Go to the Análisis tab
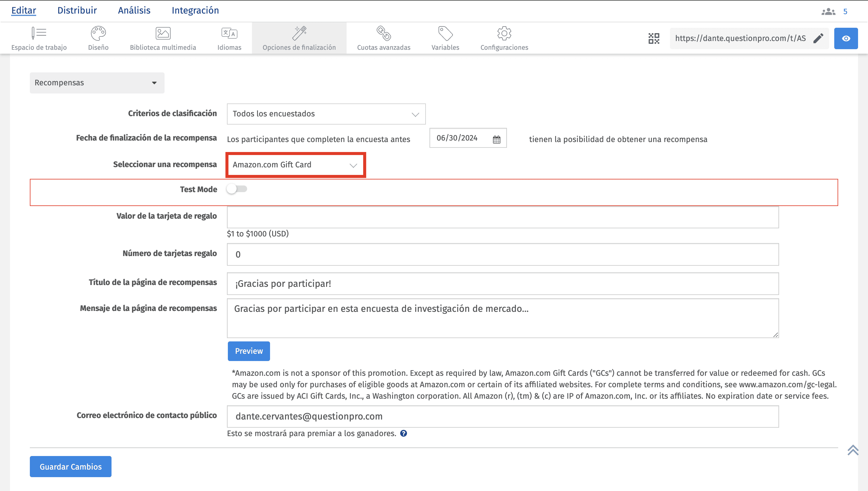This screenshot has width=868, height=491. (134, 11)
